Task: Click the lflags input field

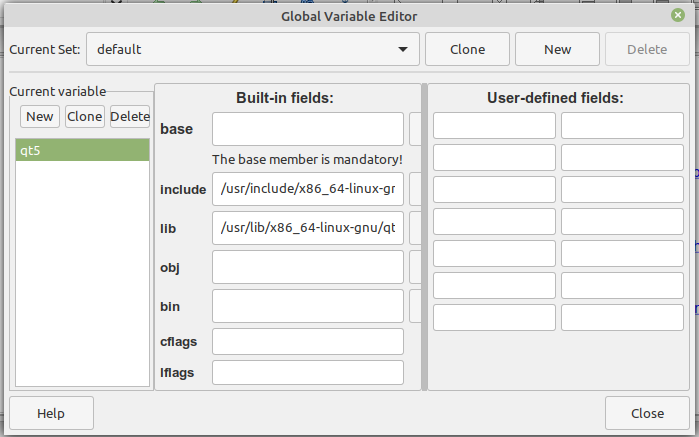Action: (308, 372)
